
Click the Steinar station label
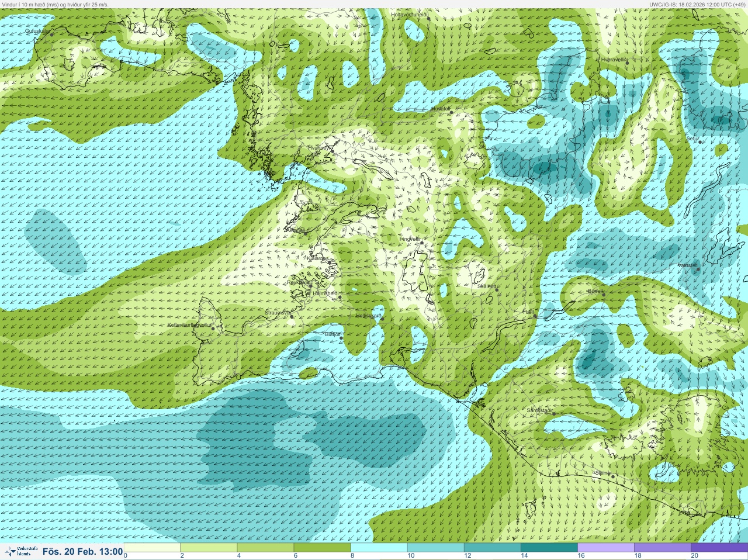point(603,472)
